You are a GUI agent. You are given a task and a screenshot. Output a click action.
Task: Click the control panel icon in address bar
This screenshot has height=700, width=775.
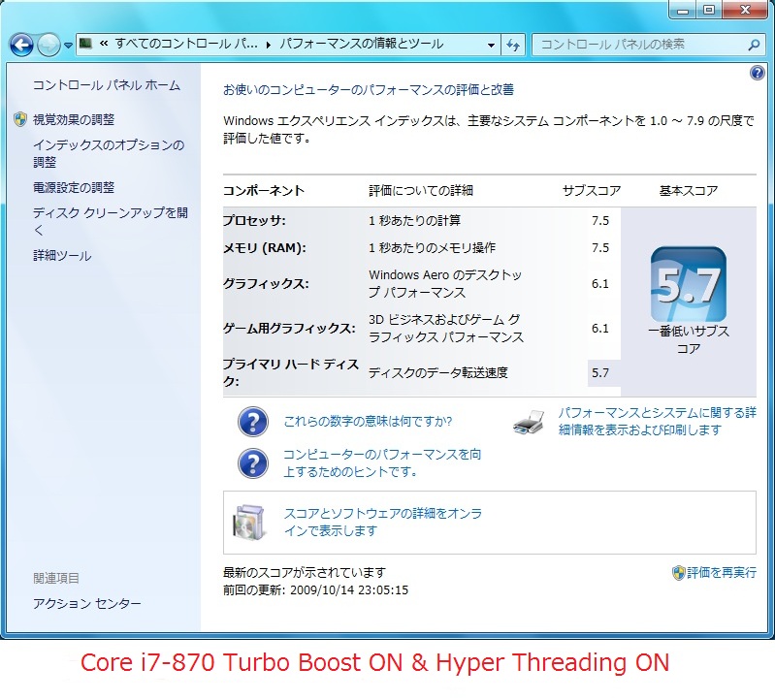[x=86, y=44]
